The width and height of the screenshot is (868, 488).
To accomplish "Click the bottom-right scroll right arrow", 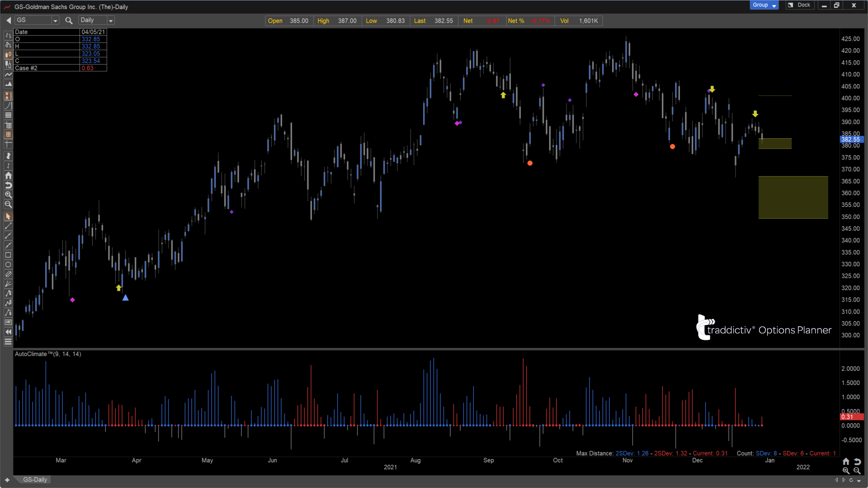I will coord(844,480).
